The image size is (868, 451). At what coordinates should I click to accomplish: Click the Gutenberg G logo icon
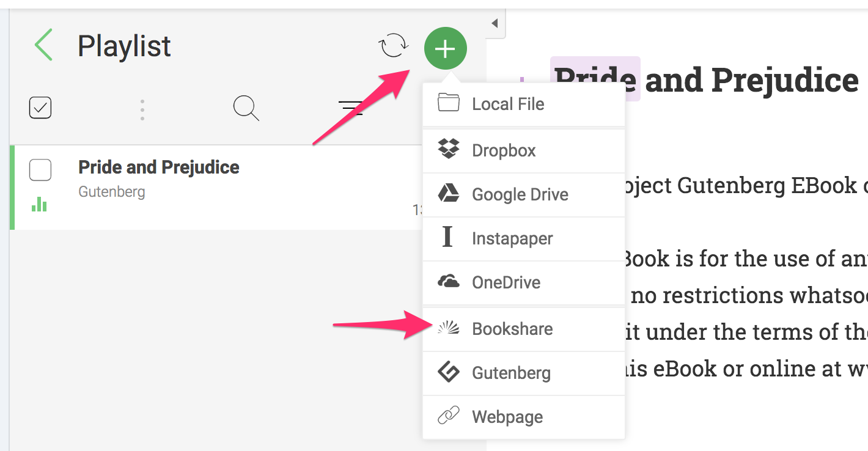pos(449,372)
